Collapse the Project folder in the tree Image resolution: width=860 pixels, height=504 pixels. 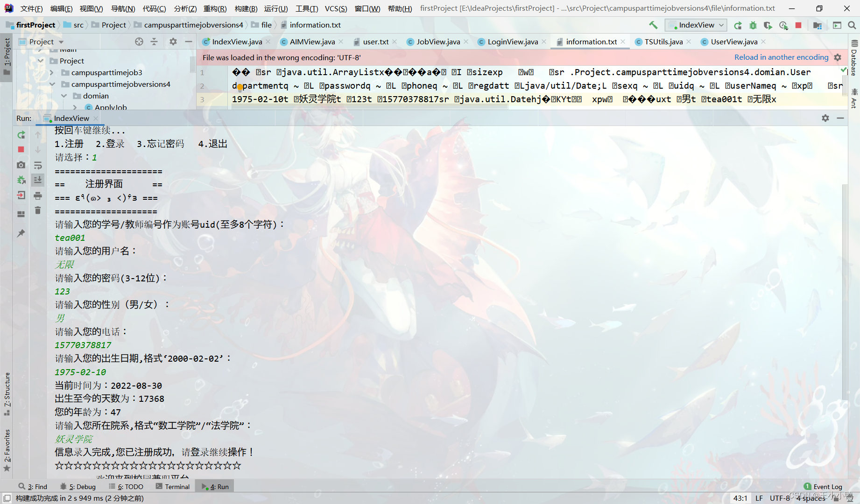click(41, 61)
